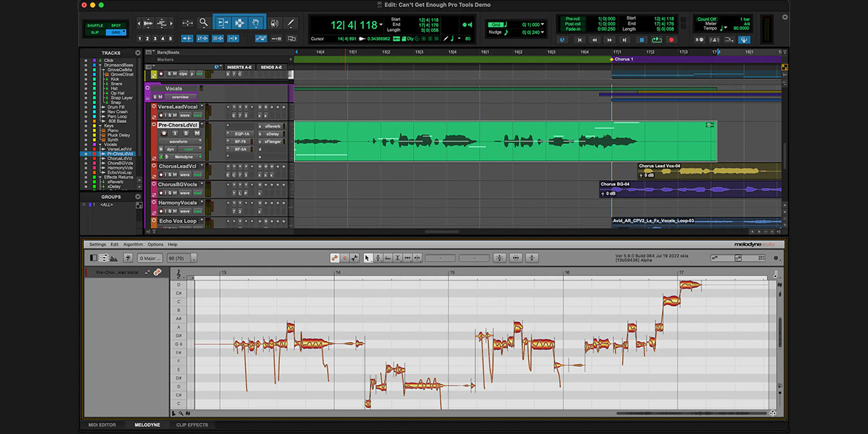Screen dimensions: 868x434
Task: Open the Melodyne tempo 90 (70) dropdown
Action: tap(182, 258)
